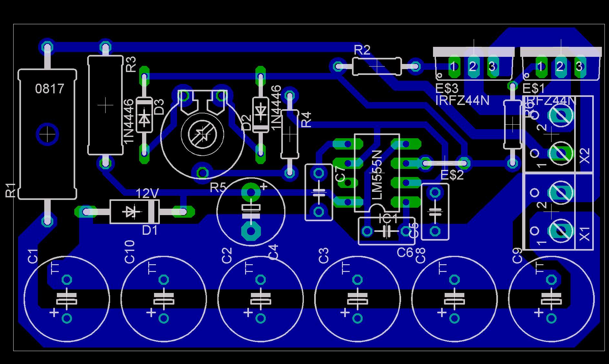This screenshot has height=364, width=609.
Task: Select the C4 reference label
Action: point(273,252)
